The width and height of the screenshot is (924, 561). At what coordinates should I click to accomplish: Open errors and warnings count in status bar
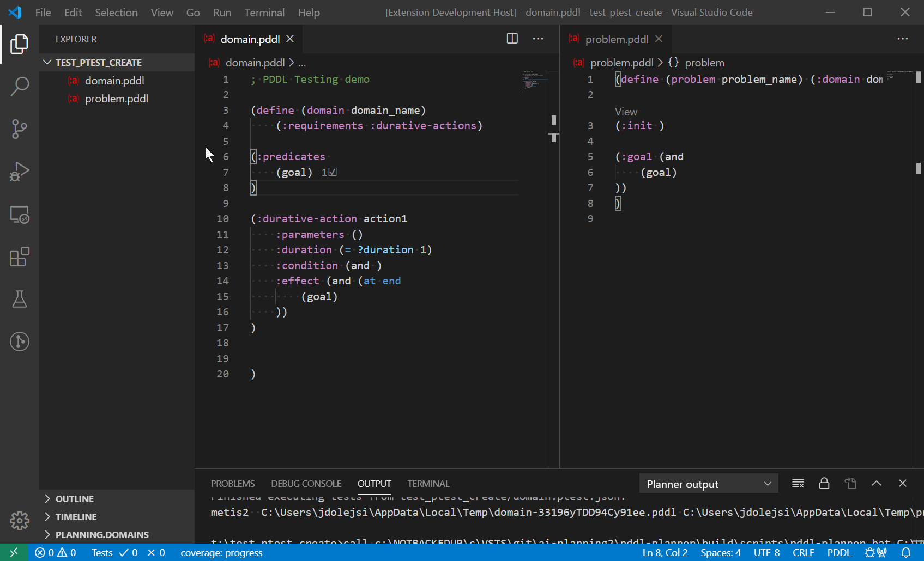pos(56,552)
